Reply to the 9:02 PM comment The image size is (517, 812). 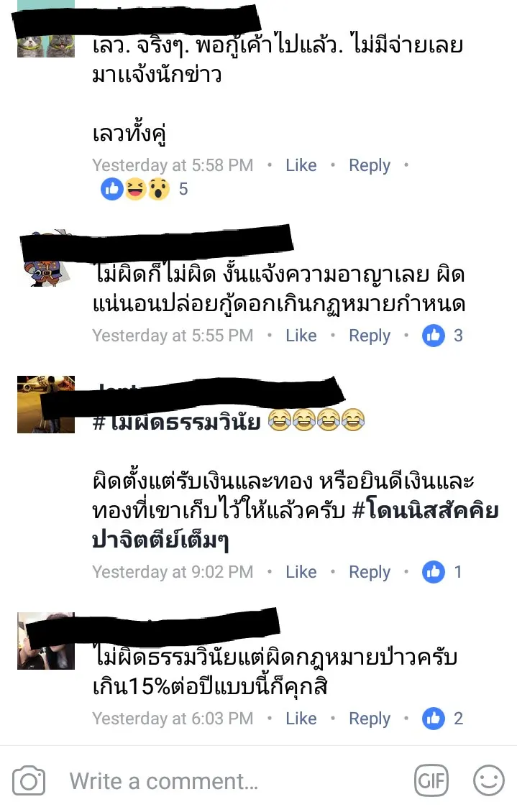[370, 572]
